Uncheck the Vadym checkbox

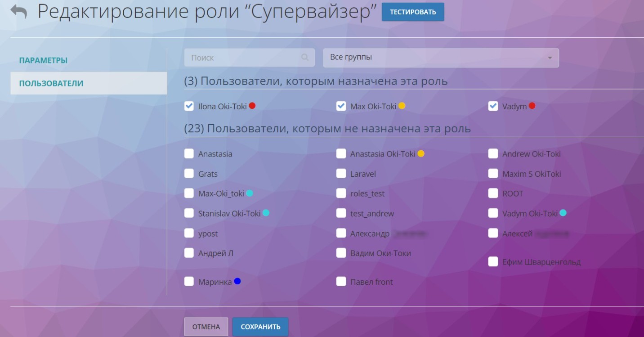(x=493, y=106)
